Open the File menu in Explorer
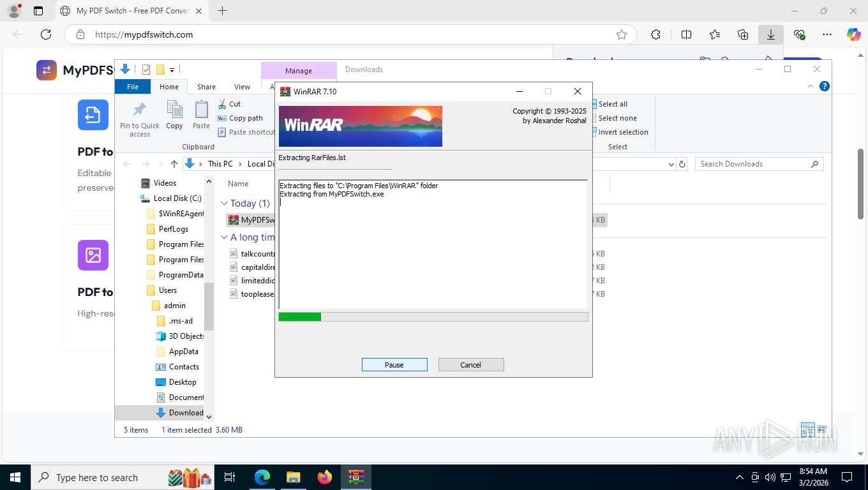The image size is (868, 490). pyautogui.click(x=133, y=87)
